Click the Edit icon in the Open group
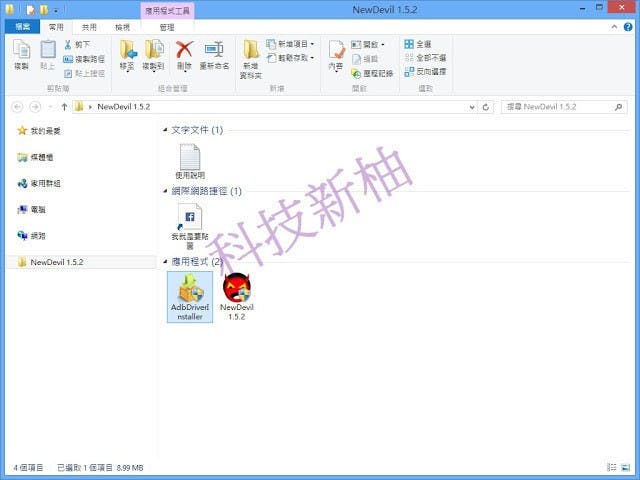The image size is (640, 480). (x=356, y=59)
